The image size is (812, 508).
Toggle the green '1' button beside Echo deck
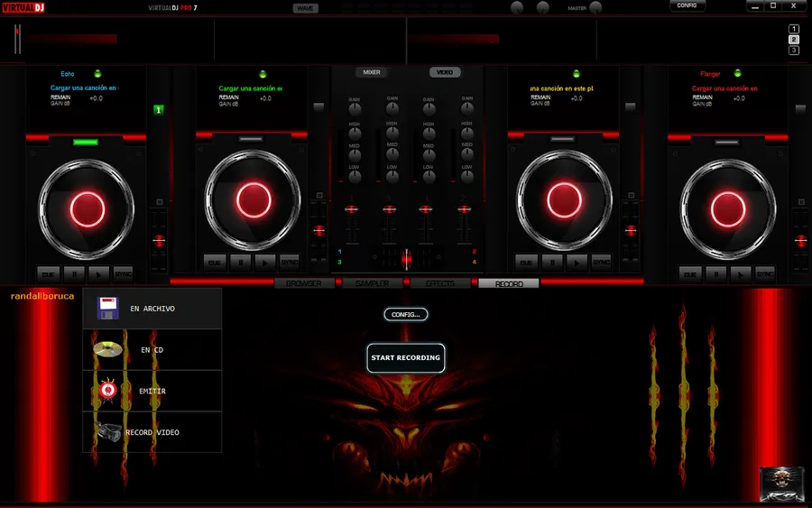[x=159, y=110]
